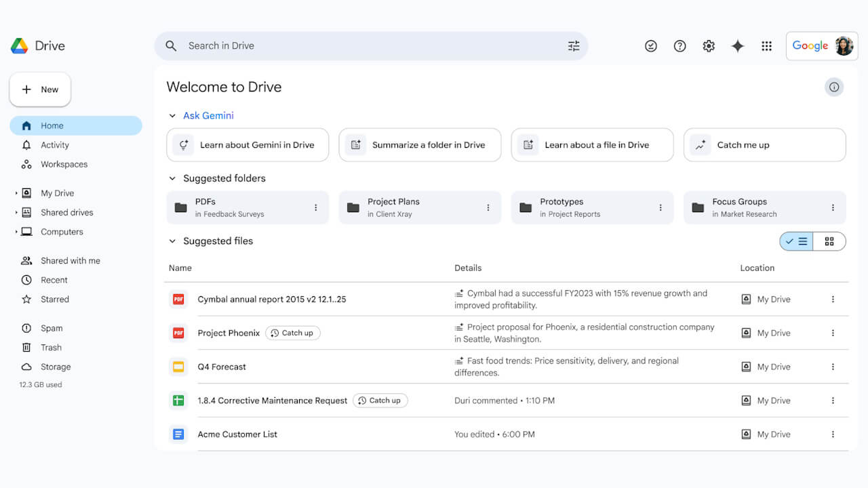Click the Google Drive logo
Viewport: 868px width, 488px height.
click(20, 46)
